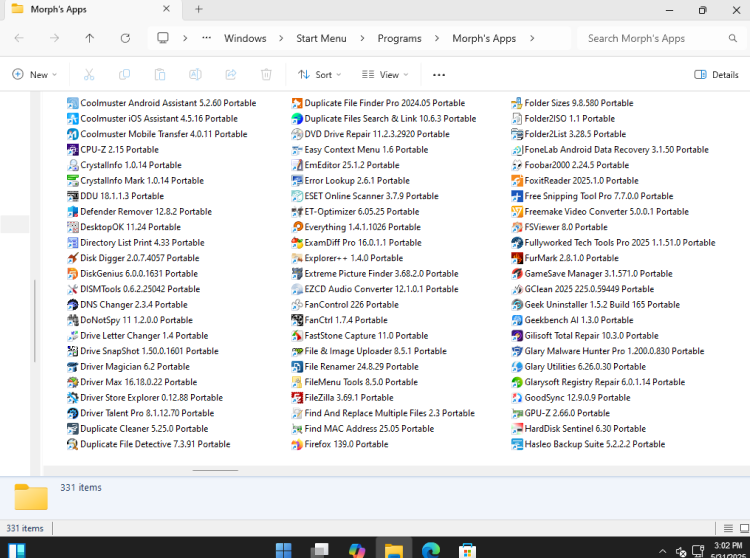Open the View layout dropdown

[385, 75]
